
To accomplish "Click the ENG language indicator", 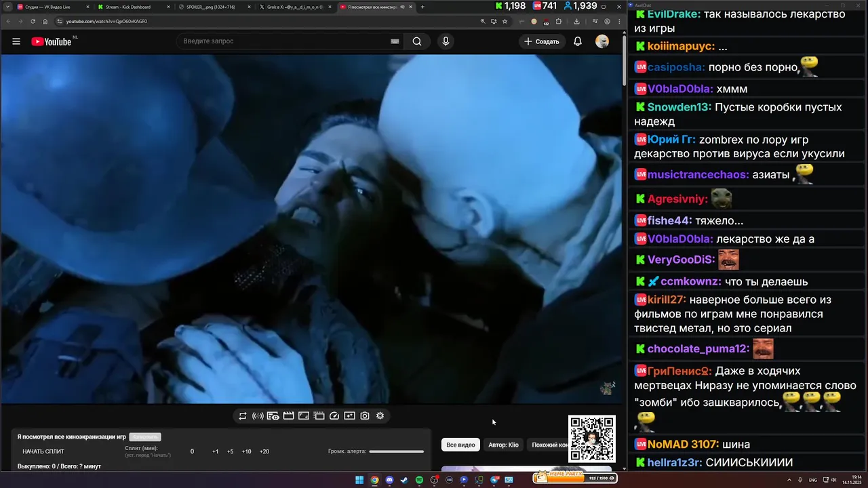I will (x=813, y=480).
